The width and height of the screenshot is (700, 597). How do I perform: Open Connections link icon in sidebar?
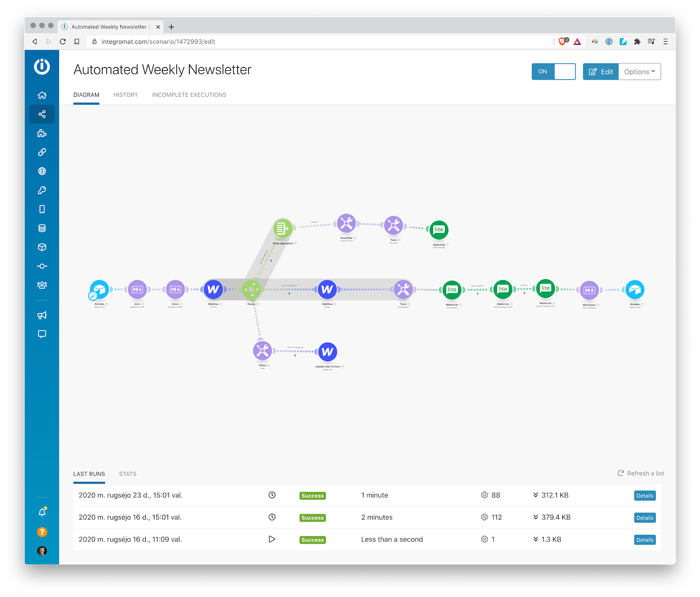point(42,152)
